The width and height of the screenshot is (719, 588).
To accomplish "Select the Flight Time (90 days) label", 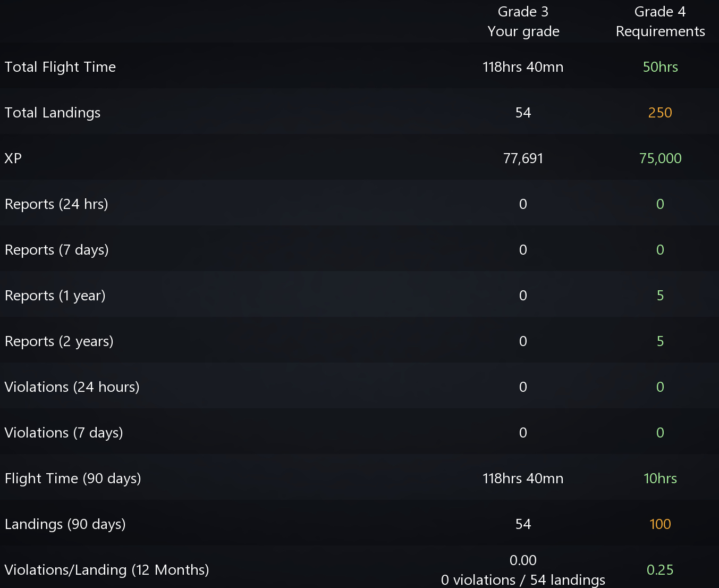I will [73, 478].
